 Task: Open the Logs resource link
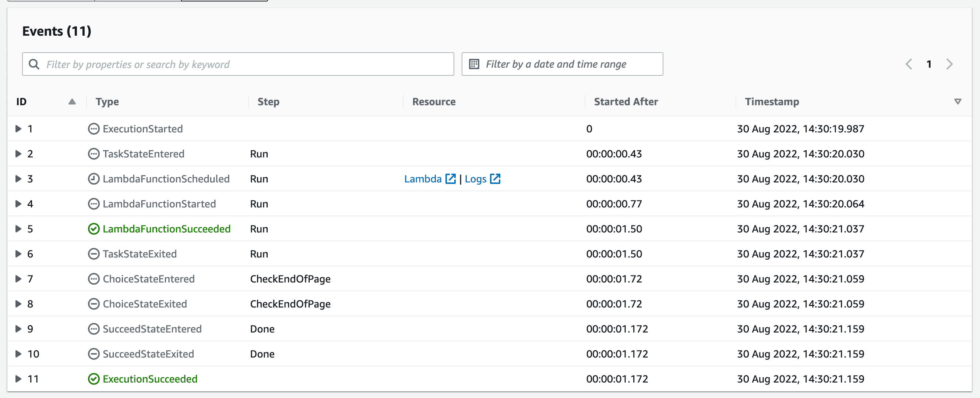click(475, 179)
